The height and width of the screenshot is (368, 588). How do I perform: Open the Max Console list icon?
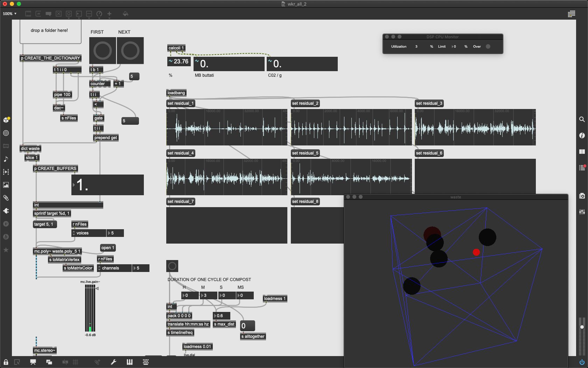tap(582, 168)
